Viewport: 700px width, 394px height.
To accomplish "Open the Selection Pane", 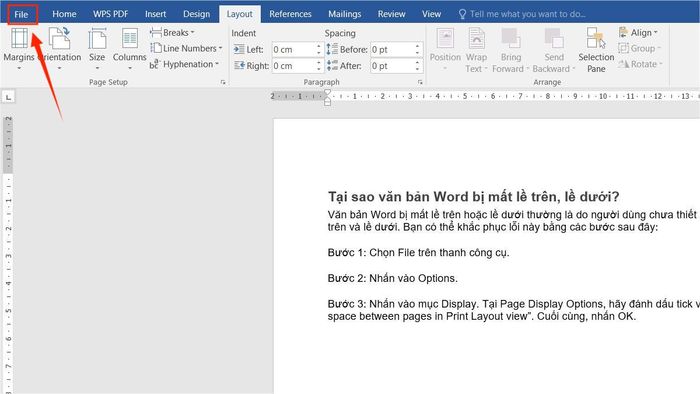I will pos(596,50).
